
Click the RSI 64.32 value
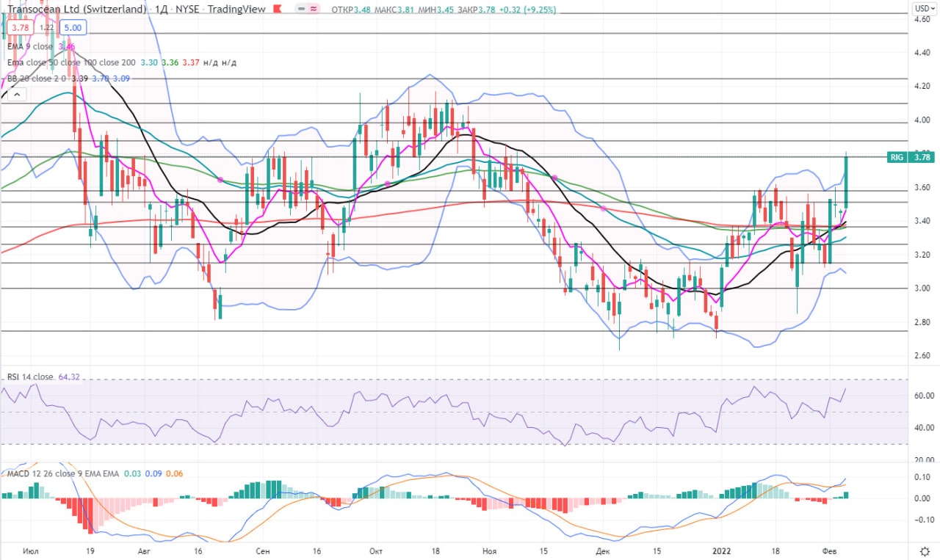click(68, 377)
